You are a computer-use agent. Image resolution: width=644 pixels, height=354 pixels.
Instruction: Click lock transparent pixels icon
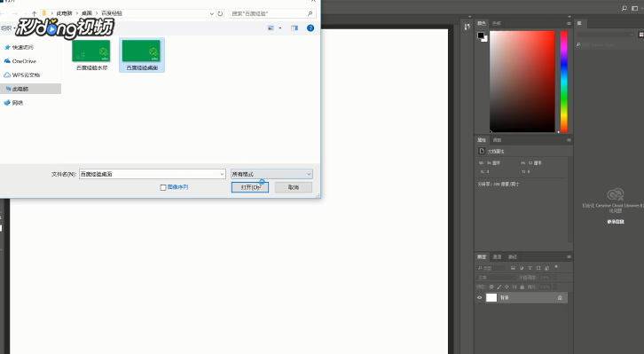click(491, 287)
